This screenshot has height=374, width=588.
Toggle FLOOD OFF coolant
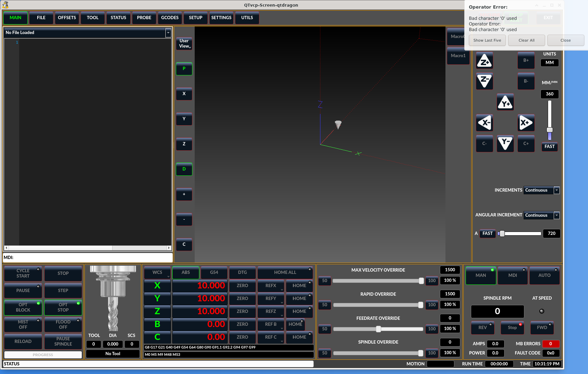[x=63, y=324]
